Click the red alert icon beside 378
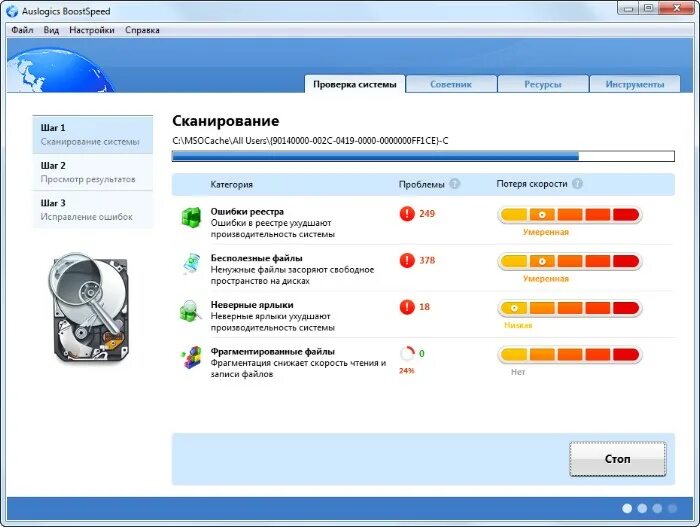Screen dimensions: 700x527 click(407, 260)
